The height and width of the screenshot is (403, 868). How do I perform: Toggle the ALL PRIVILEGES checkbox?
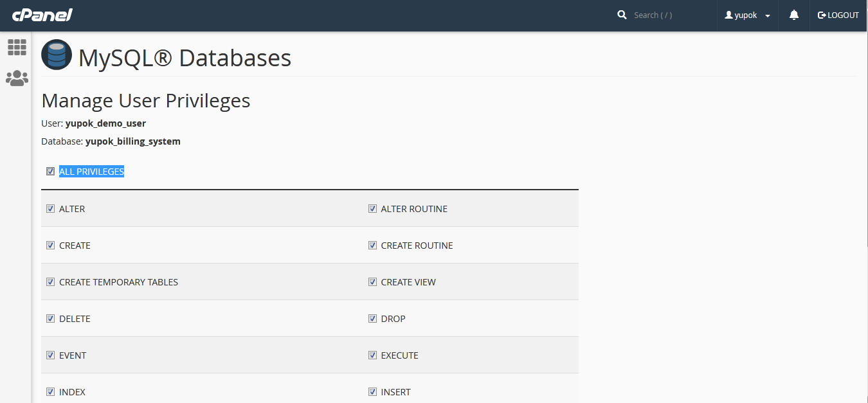pos(50,172)
